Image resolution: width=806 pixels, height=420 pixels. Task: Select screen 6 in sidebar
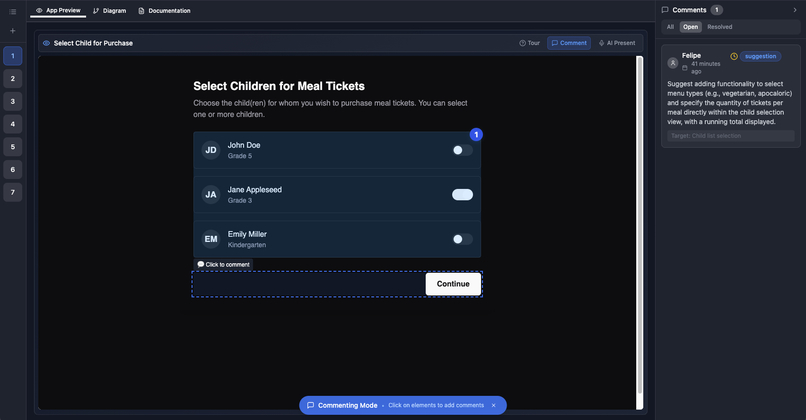coord(13,170)
